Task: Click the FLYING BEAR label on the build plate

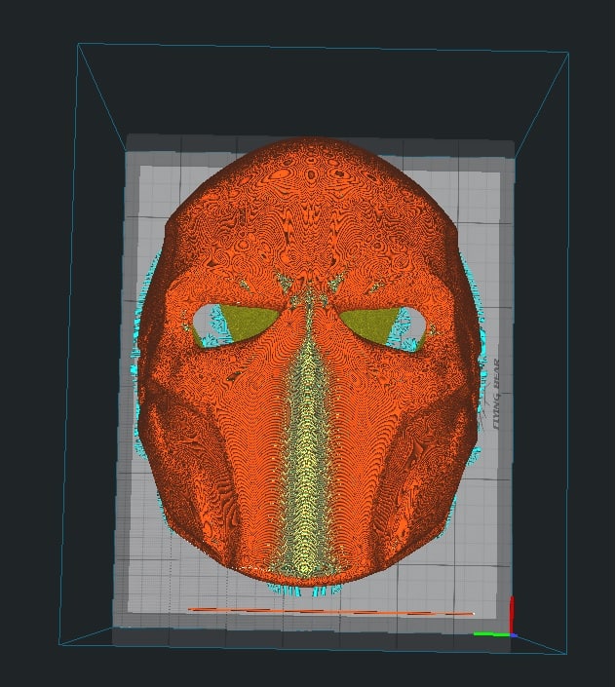Action: pos(497,395)
